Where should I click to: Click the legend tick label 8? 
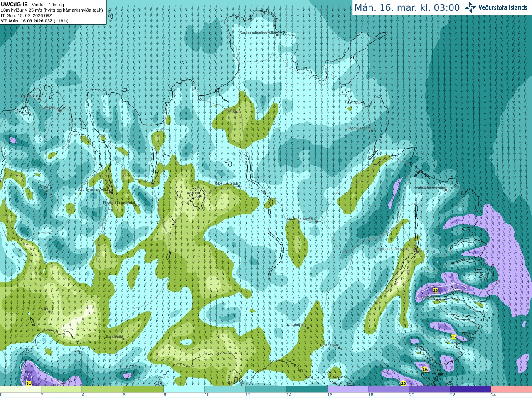coord(165,395)
